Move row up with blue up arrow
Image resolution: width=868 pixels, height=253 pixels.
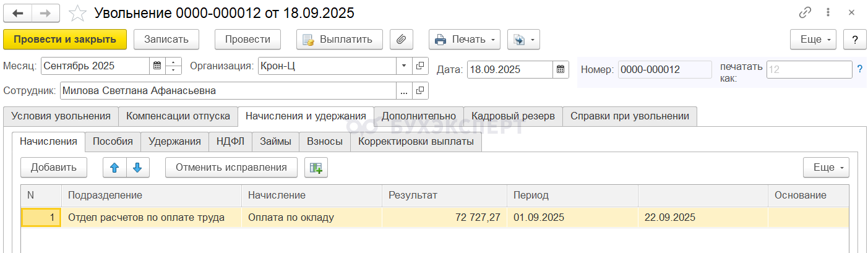115,167
